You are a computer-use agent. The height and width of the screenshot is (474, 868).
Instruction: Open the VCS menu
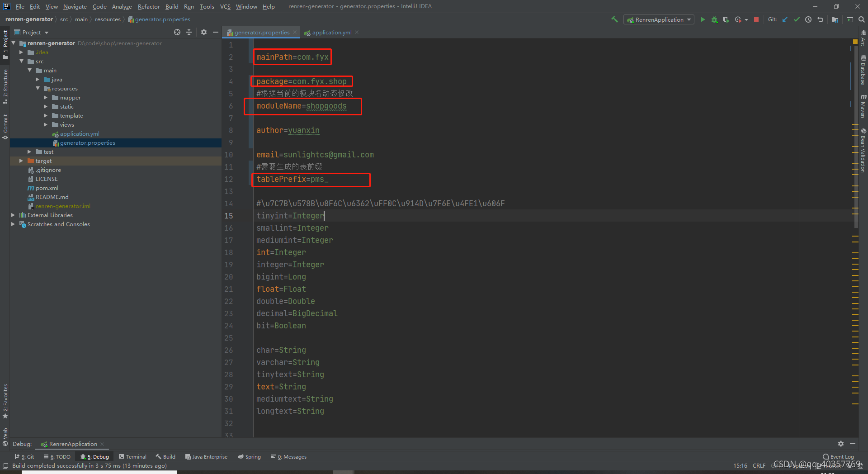tap(225, 6)
